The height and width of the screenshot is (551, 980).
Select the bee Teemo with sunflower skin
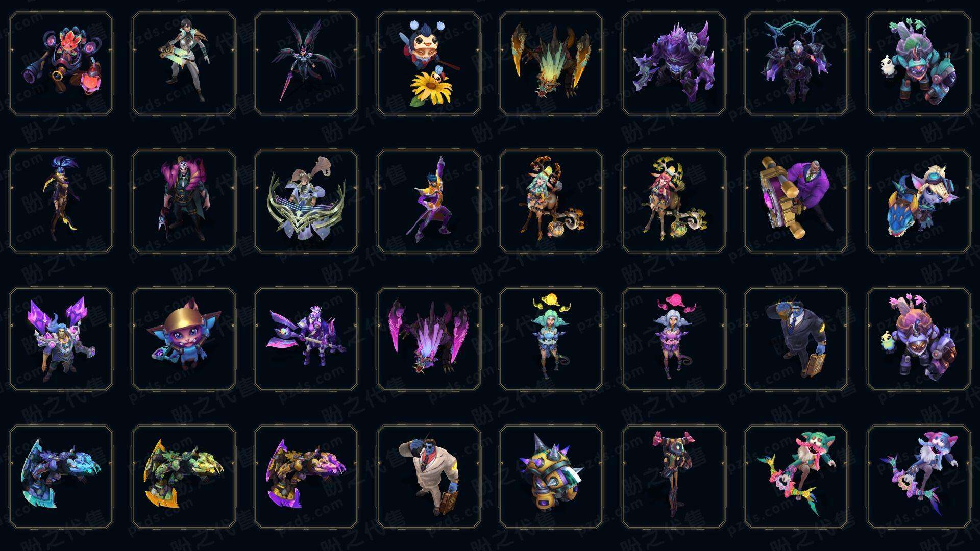tap(429, 64)
